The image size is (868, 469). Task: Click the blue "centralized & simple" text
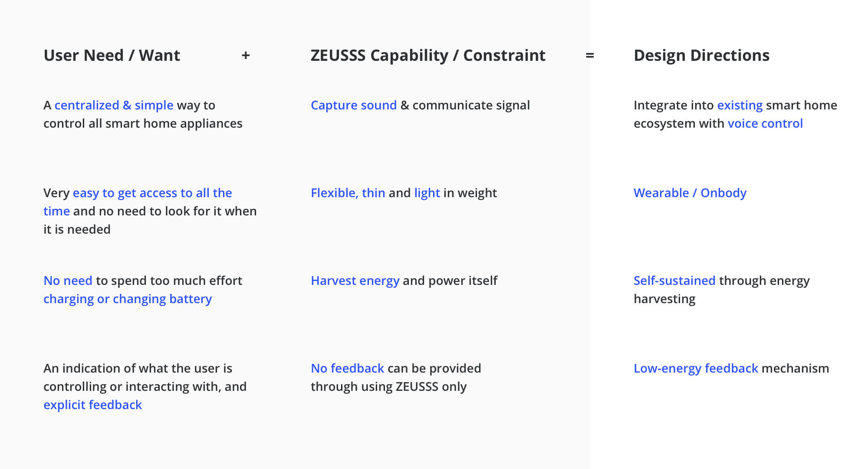tap(114, 105)
